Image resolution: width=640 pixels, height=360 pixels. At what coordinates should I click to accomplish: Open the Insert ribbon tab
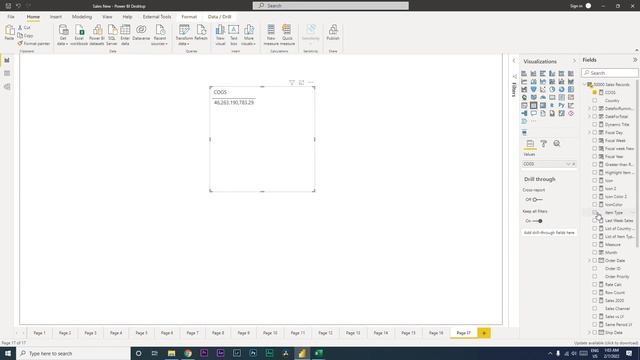coord(56,17)
